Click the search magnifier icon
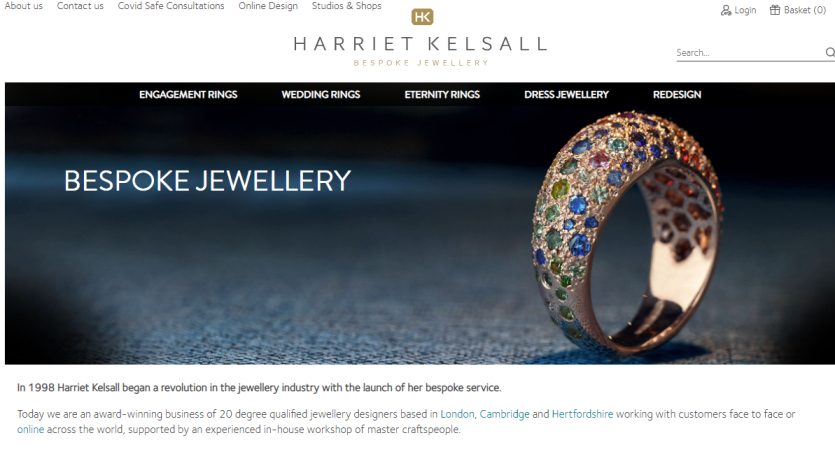 coord(830,52)
